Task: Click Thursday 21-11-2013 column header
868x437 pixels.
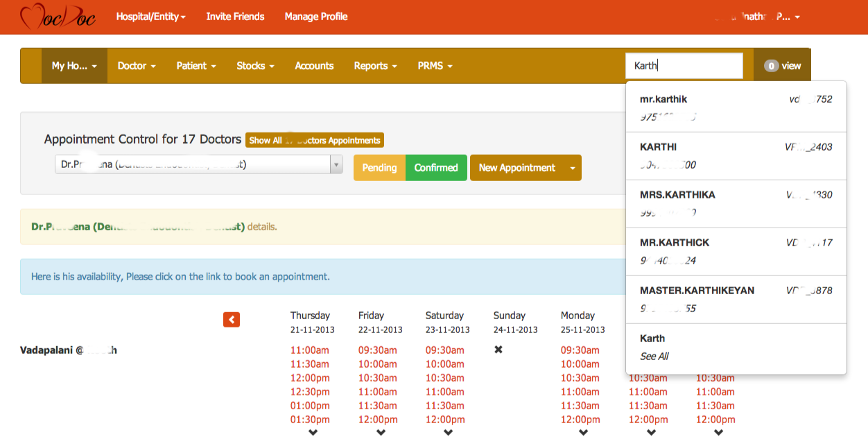Action: (313, 323)
